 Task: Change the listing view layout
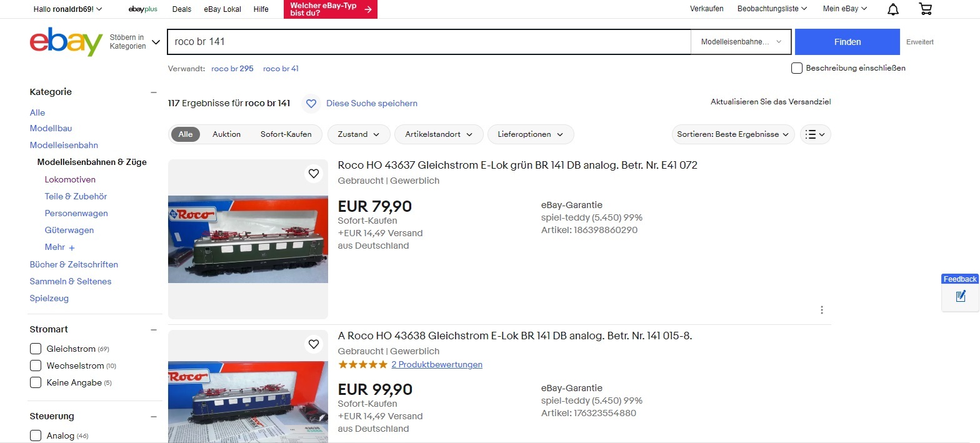coord(816,134)
